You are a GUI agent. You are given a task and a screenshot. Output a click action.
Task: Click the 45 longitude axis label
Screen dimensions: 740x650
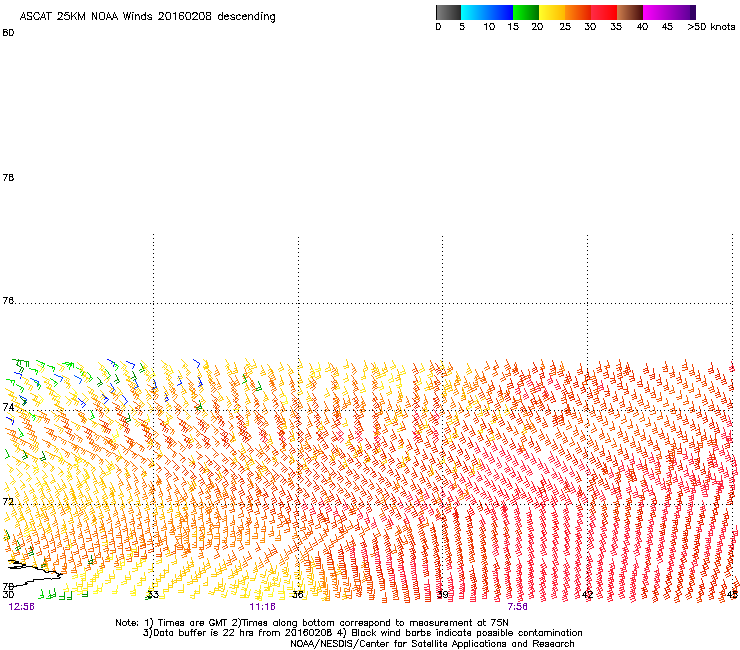tap(732, 594)
